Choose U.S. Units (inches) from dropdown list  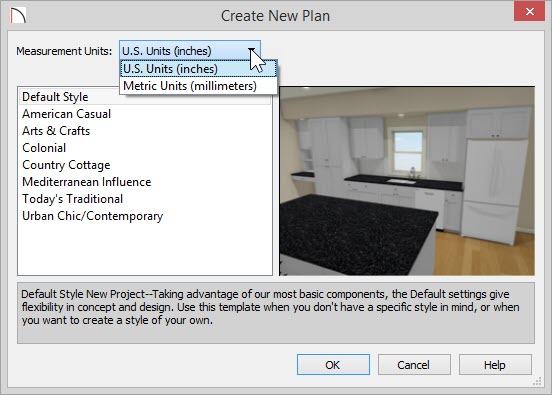[199, 69]
